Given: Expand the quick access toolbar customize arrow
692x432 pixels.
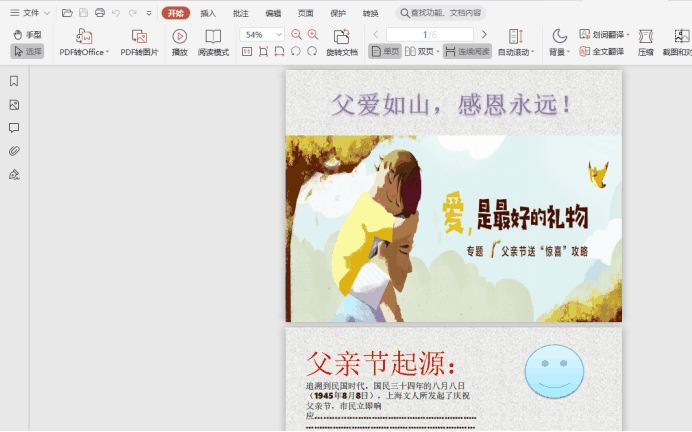Looking at the screenshot, I should (x=149, y=13).
